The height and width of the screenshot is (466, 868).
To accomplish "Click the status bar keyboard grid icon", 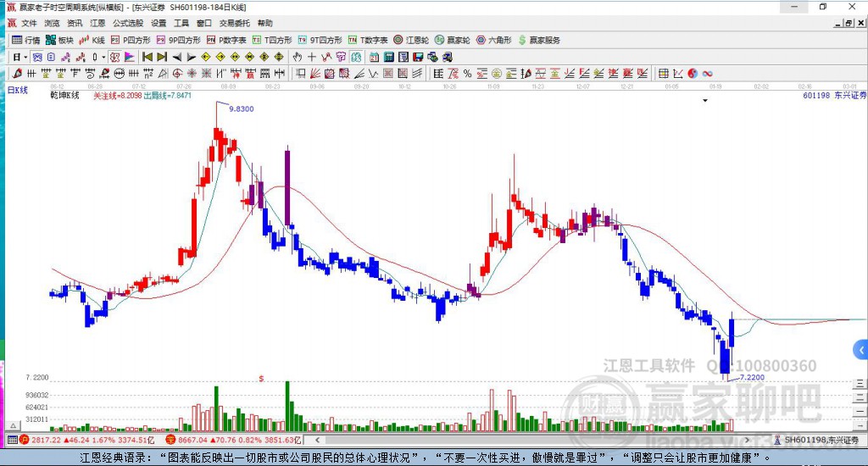I will (x=12, y=440).
